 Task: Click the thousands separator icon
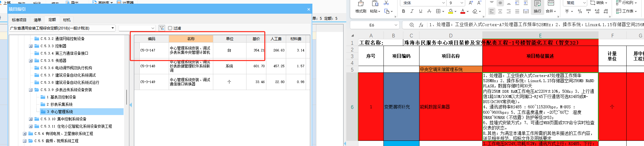pyautogui.click(x=588, y=11)
